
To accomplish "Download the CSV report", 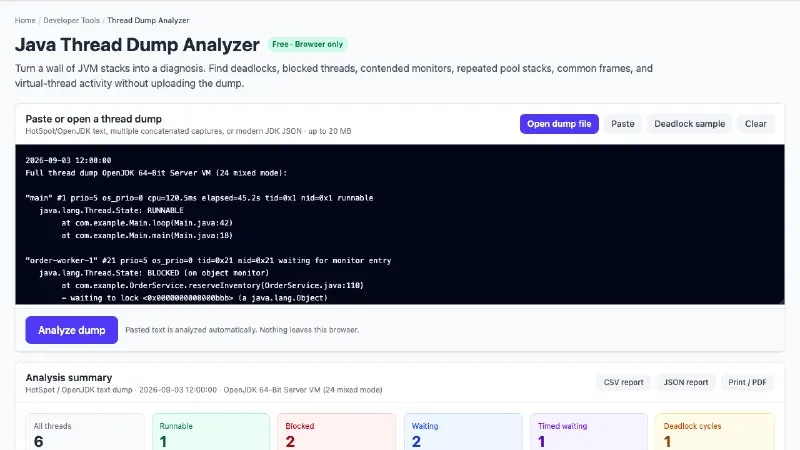I will click(623, 382).
